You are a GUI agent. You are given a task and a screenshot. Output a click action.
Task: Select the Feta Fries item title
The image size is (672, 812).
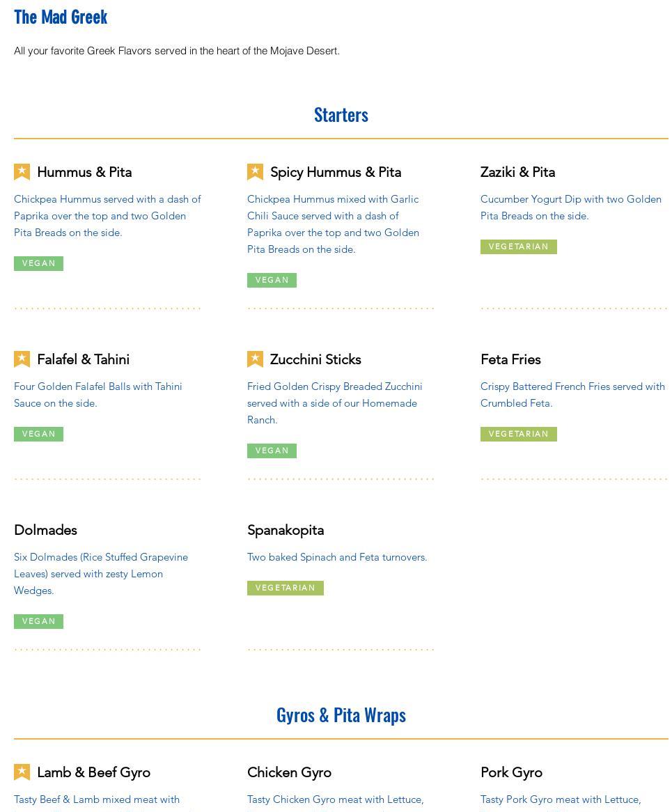pyautogui.click(x=510, y=359)
